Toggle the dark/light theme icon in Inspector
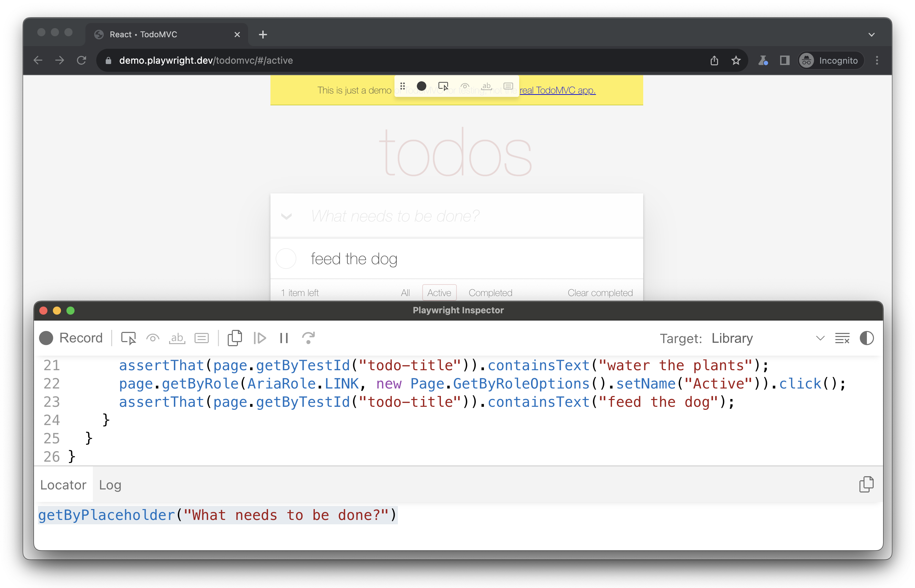Viewport: 915px width, 588px height. (x=867, y=338)
